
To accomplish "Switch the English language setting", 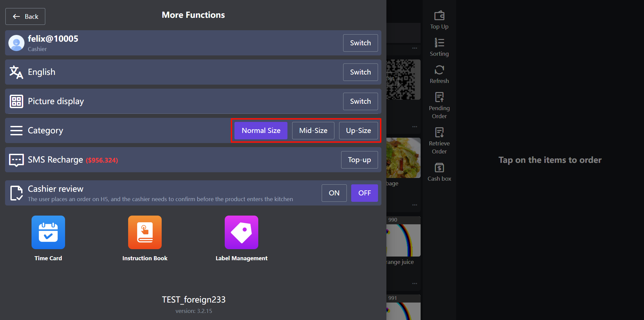I will tap(360, 72).
